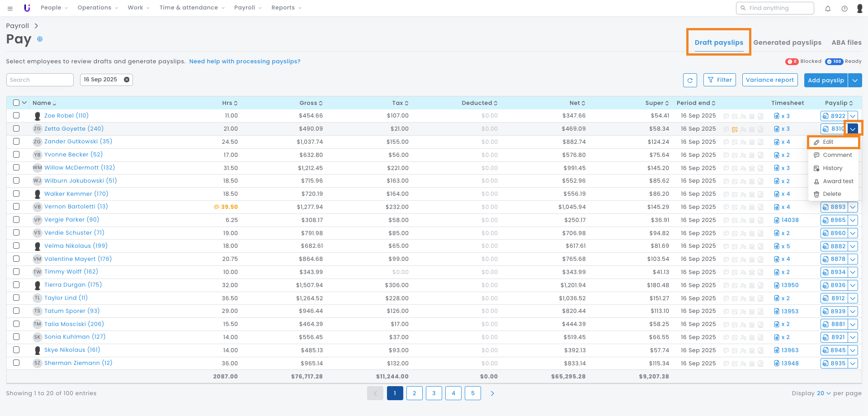868x416 pixels.
Task: Clear the 16 Sep 2025 date filter
Action: (x=127, y=80)
